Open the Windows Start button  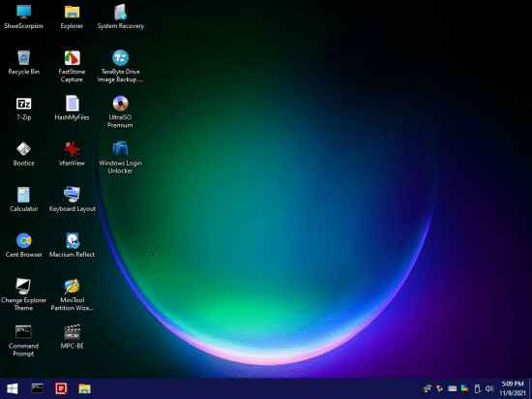(13, 388)
